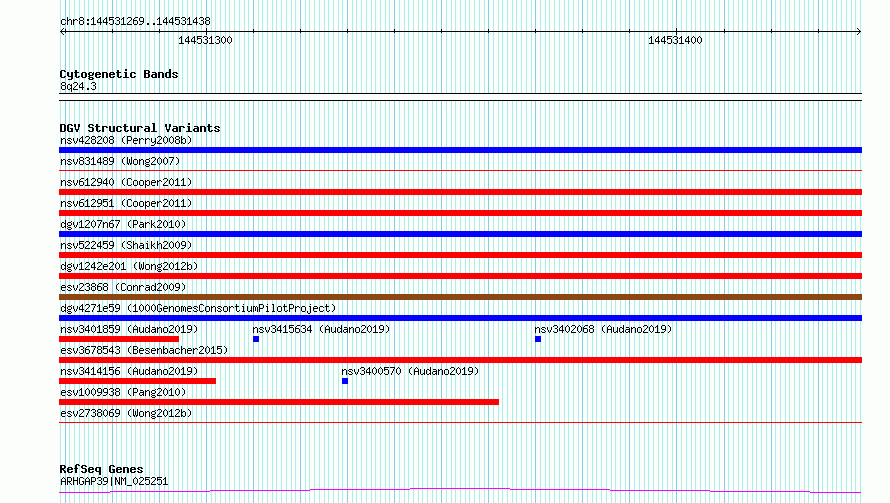Click the nsv428208 (Perry2008b) variant label
This screenshot has height=503, width=890.
click(x=126, y=140)
